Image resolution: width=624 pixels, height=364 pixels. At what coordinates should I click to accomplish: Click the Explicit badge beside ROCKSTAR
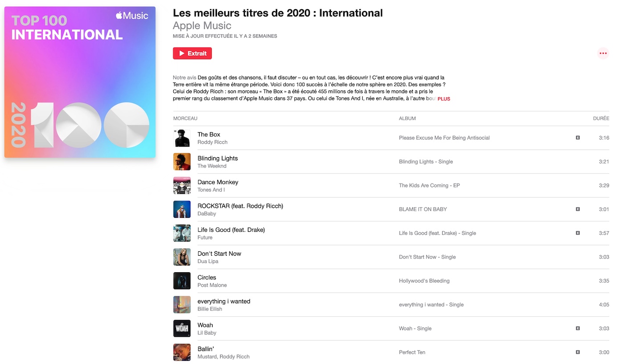578,209
